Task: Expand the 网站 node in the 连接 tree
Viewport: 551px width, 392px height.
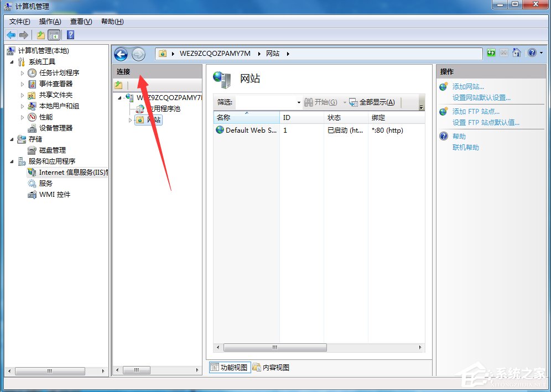Action: (131, 120)
